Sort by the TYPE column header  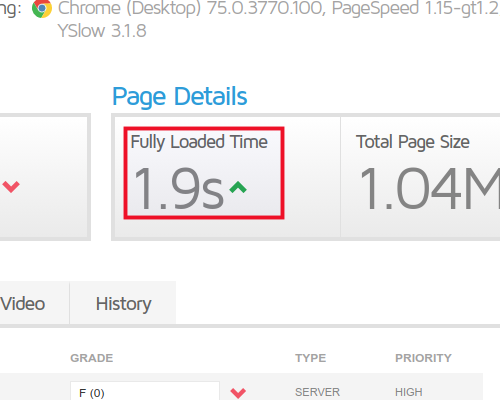[x=310, y=358]
